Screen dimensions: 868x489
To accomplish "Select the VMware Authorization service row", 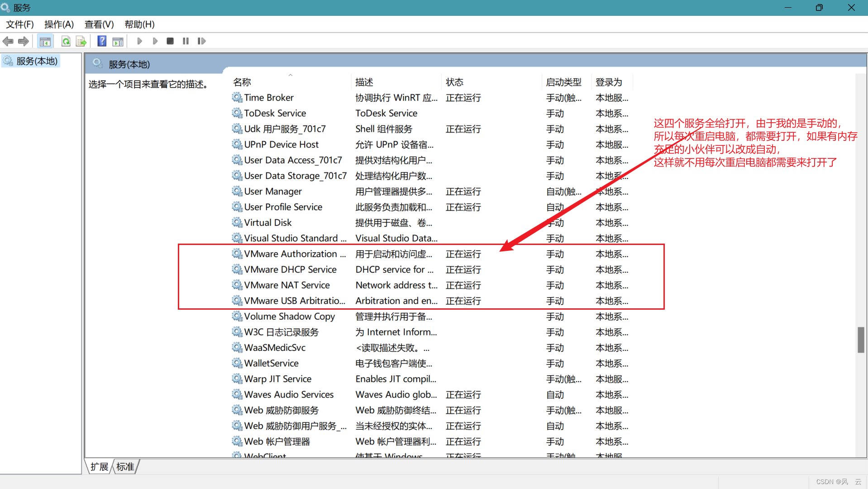I will click(x=430, y=254).
